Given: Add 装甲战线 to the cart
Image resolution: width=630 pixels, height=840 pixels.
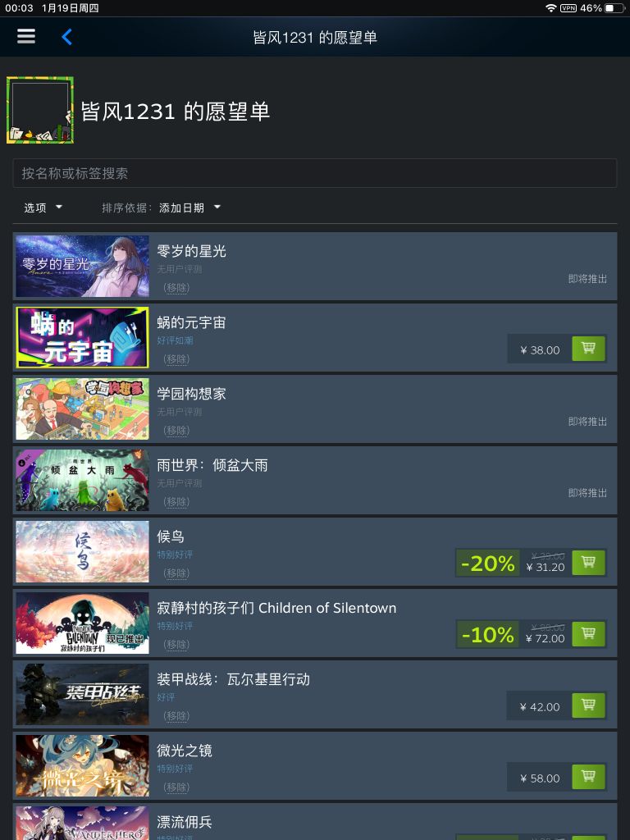Looking at the screenshot, I should (588, 705).
